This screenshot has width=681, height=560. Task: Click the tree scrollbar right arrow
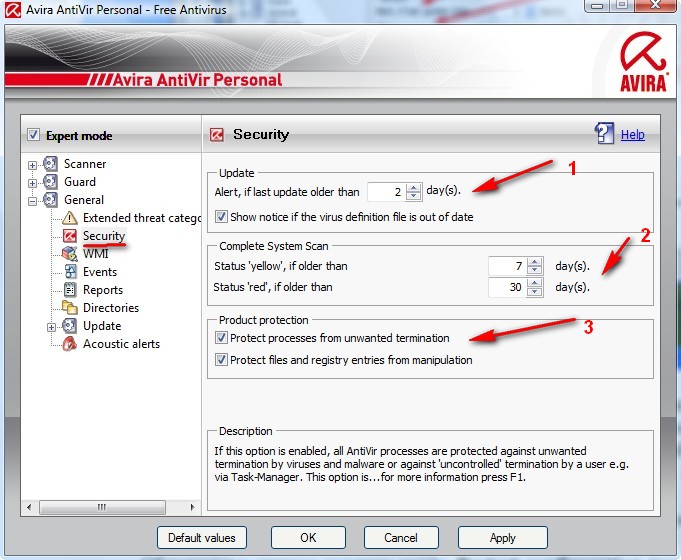click(192, 507)
